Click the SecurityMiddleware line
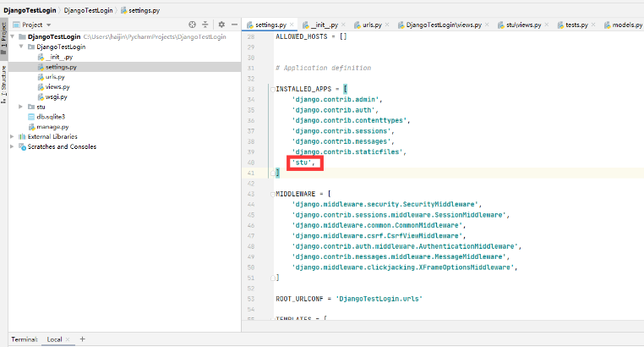 [386, 204]
